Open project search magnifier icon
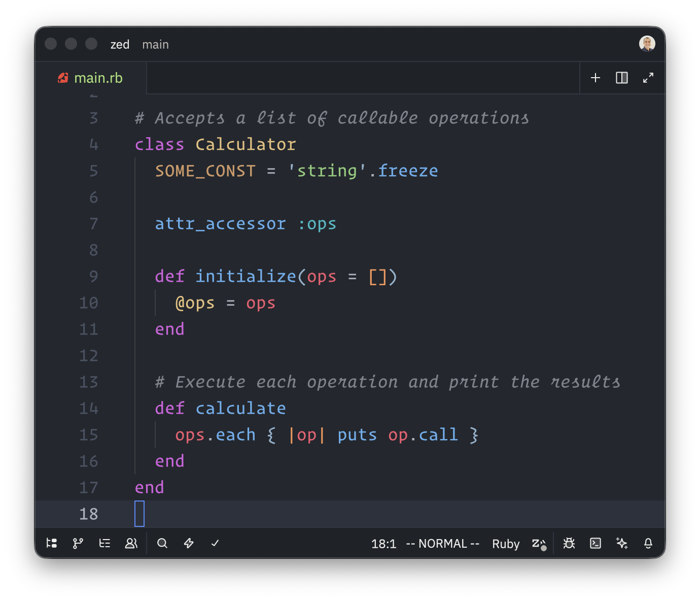 162,543
